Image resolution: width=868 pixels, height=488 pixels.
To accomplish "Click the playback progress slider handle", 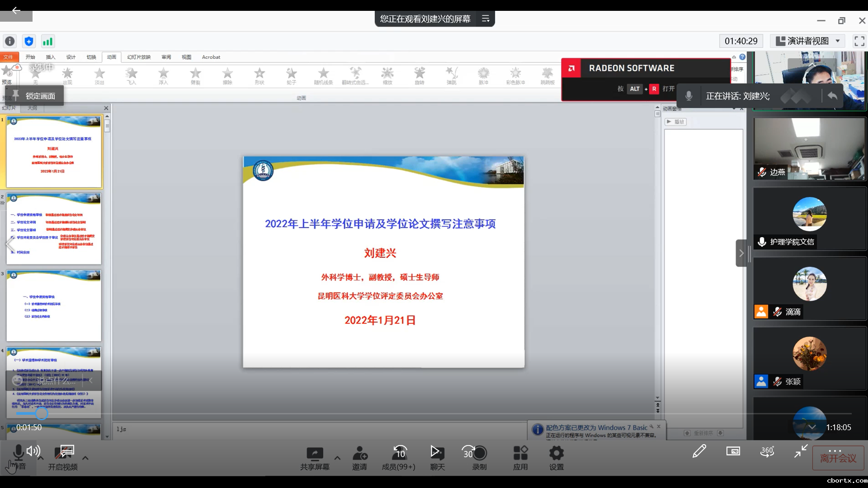I will click(x=42, y=413).
